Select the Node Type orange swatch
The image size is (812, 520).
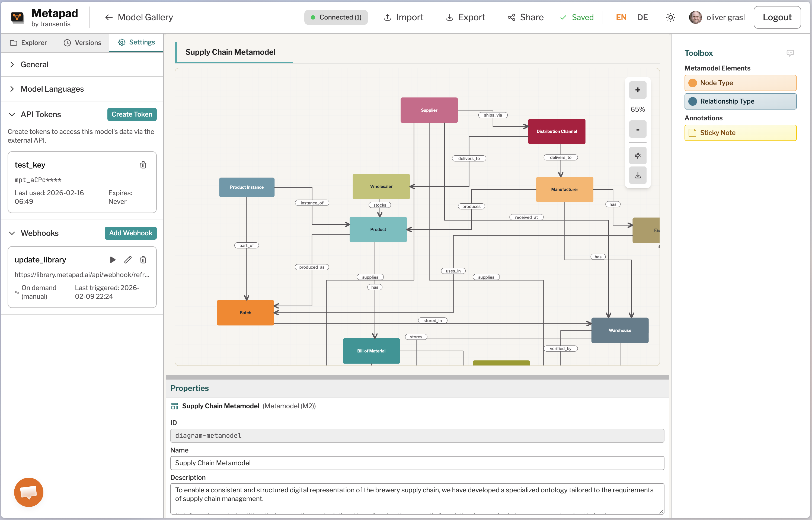[x=692, y=83]
